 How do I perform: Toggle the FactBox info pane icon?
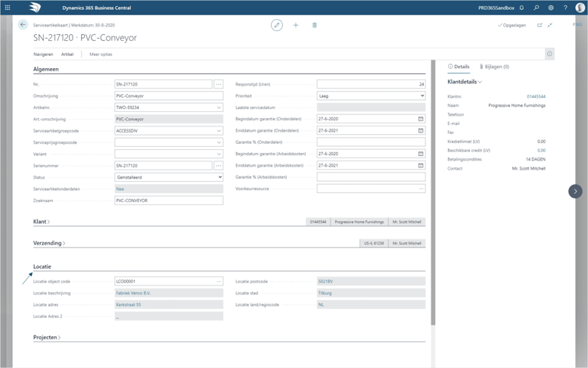click(549, 54)
